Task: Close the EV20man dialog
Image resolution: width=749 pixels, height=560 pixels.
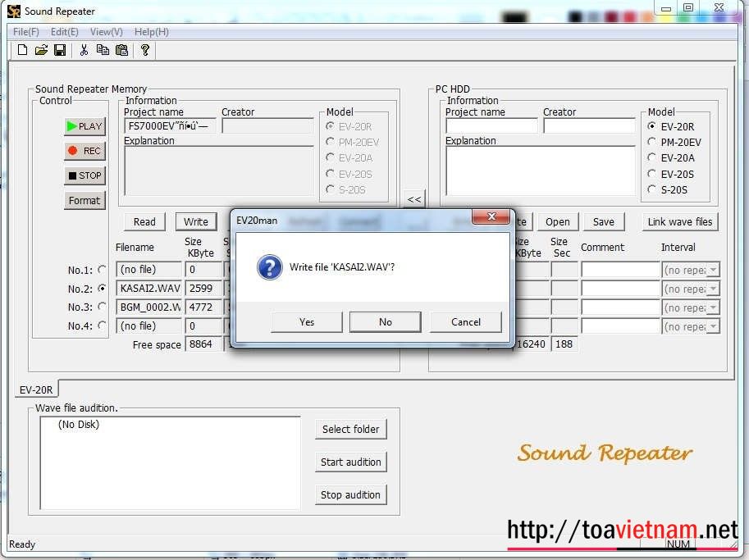Action: [x=491, y=216]
